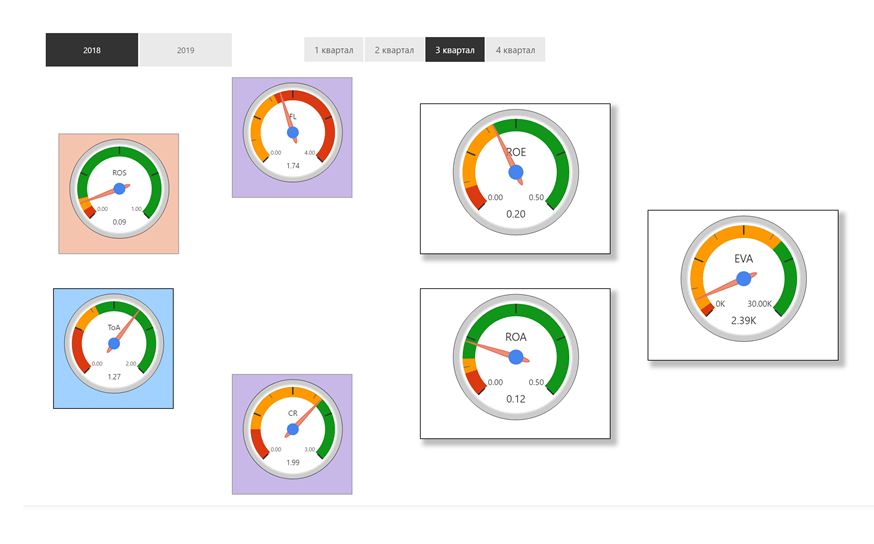Click the ROA gauge visual
874x544 pixels.
coord(515,358)
